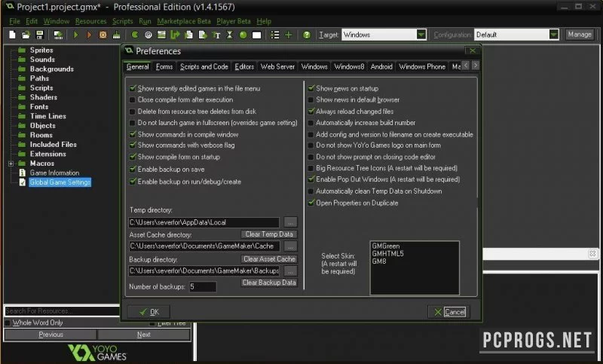603x364 pixels.
Task: Check Whole Word Only in main window
Action: click(8, 323)
